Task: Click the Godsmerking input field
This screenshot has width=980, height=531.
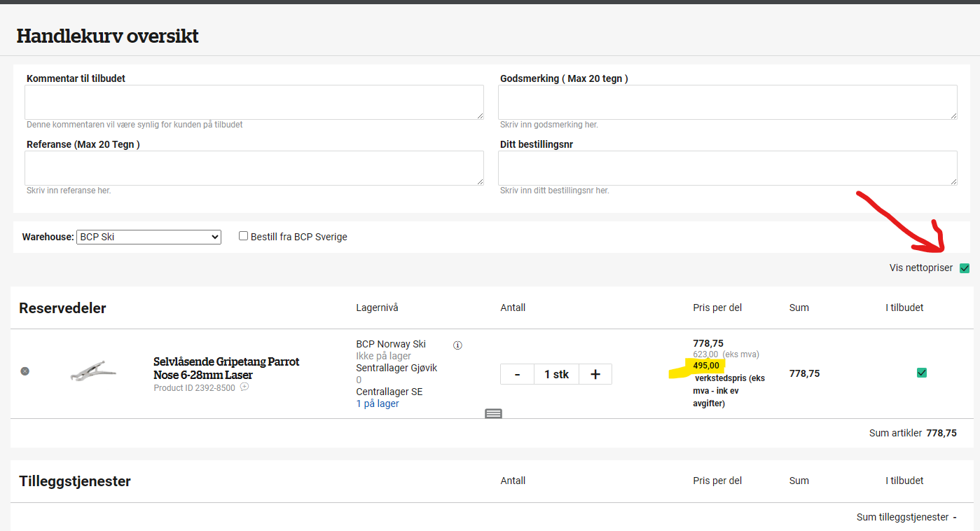Action: [727, 102]
